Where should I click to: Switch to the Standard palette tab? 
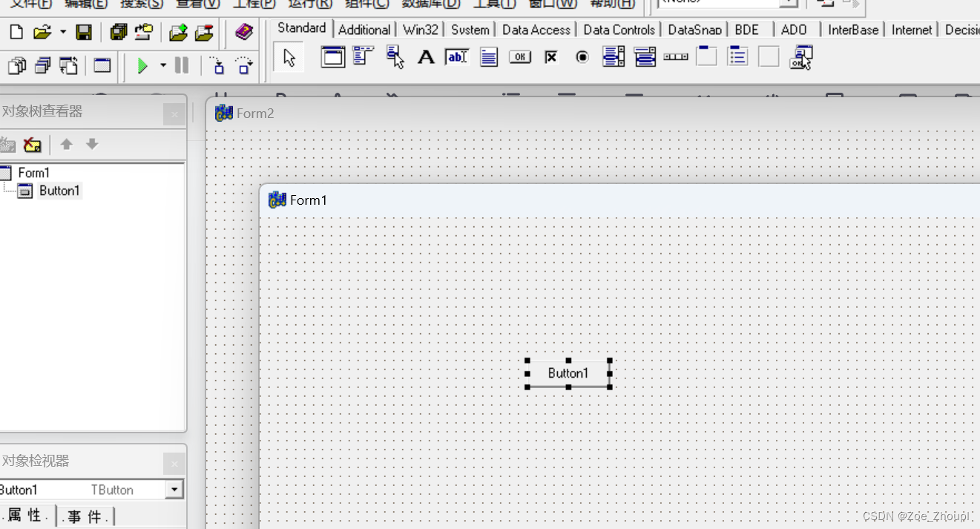coord(302,28)
